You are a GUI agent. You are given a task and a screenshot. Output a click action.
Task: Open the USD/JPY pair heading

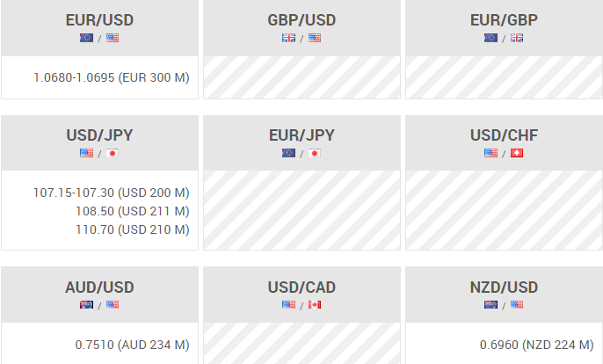[x=99, y=135]
